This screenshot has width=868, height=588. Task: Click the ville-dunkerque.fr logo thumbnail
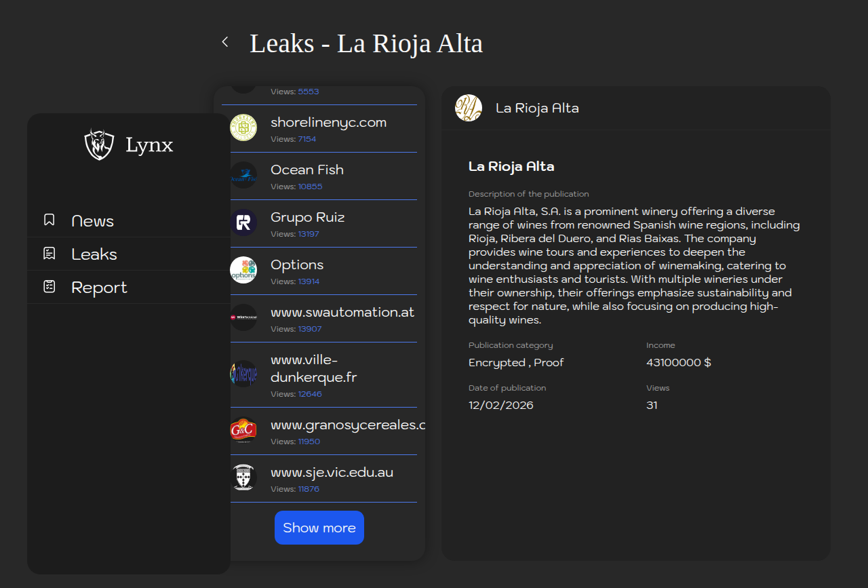(243, 374)
